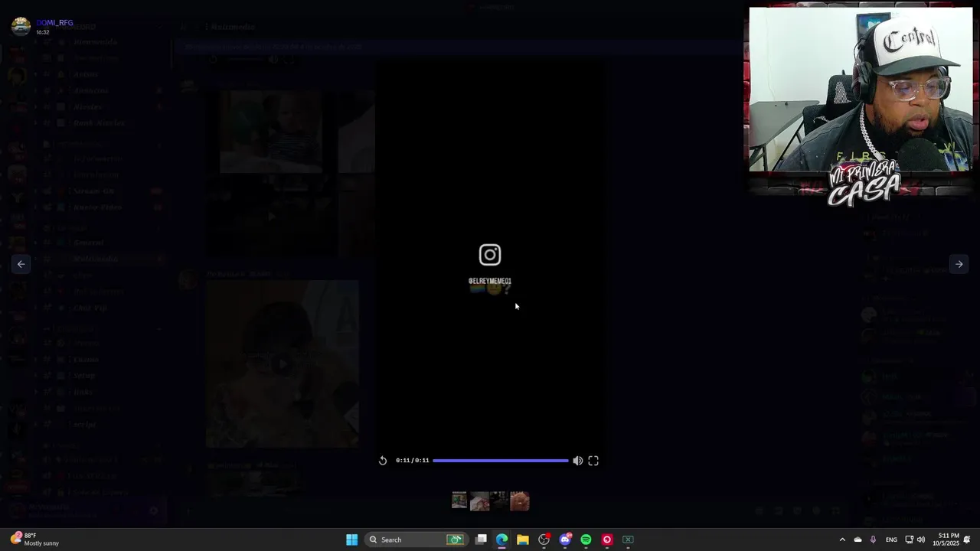Open the Windows Start menu

(351, 540)
